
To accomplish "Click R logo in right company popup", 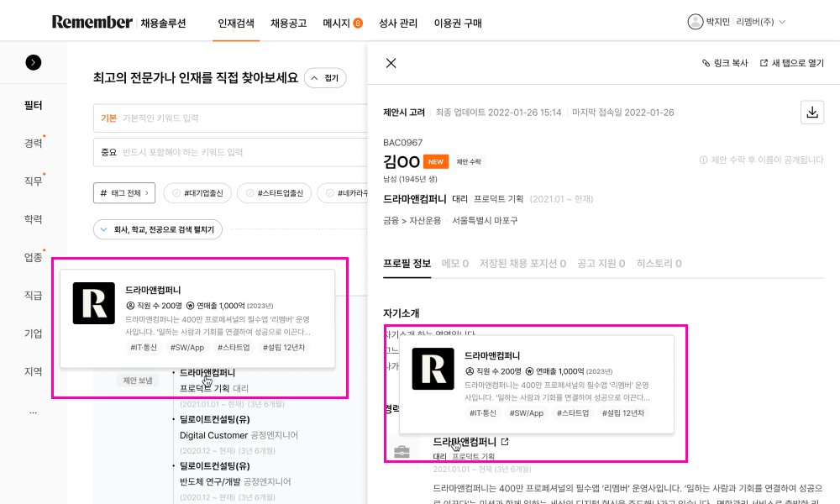I will [x=433, y=369].
